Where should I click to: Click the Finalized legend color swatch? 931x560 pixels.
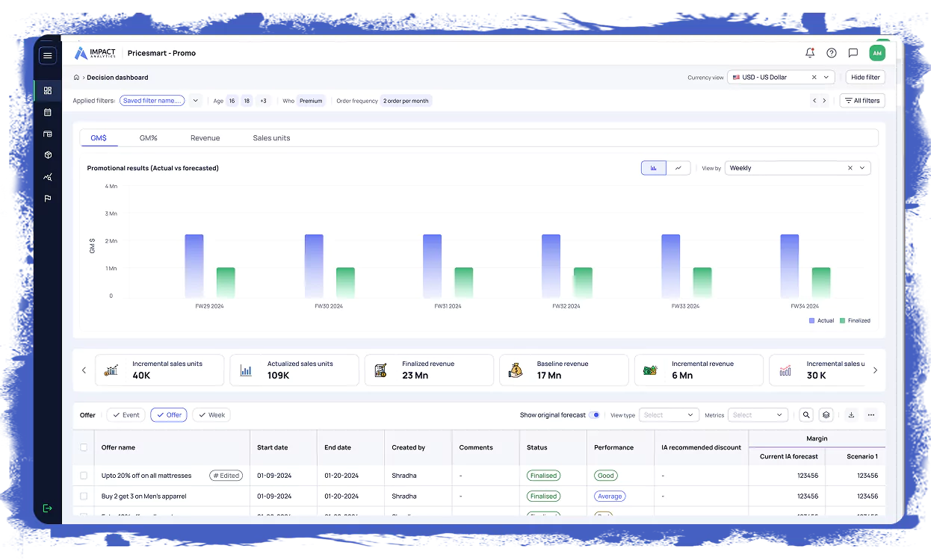pos(842,320)
